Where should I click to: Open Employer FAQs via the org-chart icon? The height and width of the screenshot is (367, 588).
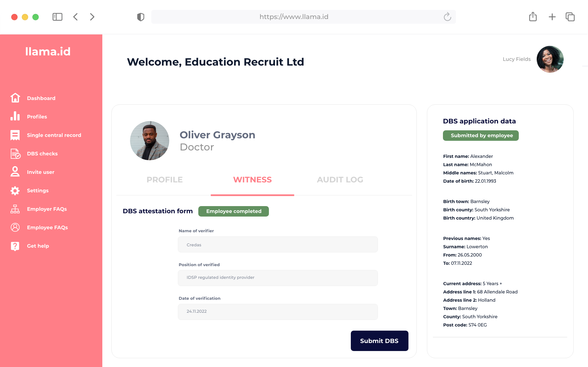tap(15, 209)
